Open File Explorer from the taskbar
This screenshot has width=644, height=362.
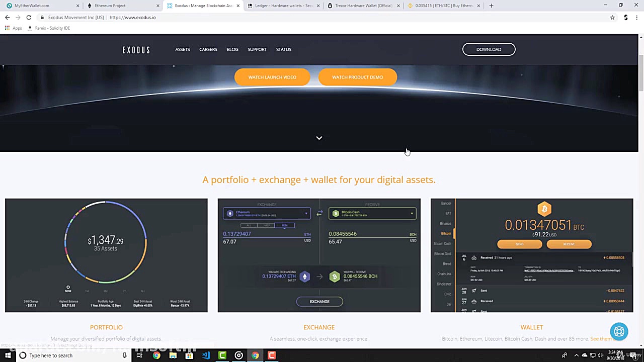(x=173, y=355)
